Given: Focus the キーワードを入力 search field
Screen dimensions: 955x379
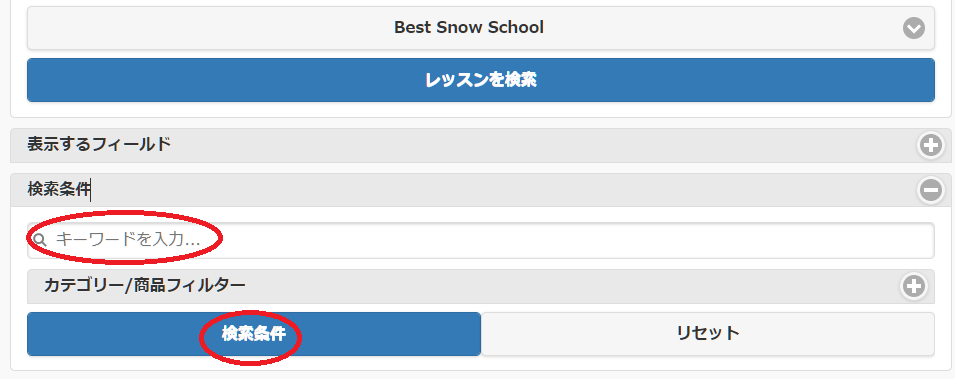Looking at the screenshot, I should [481, 240].
